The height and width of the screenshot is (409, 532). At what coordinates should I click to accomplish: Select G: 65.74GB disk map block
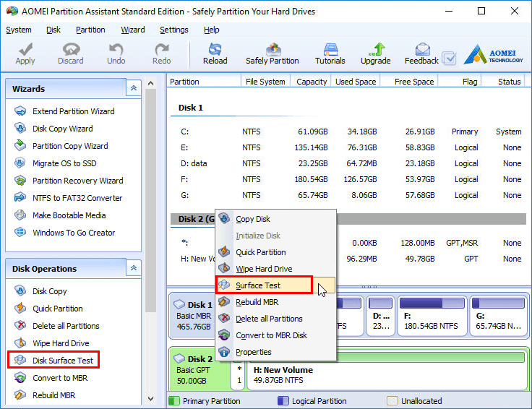(x=499, y=315)
